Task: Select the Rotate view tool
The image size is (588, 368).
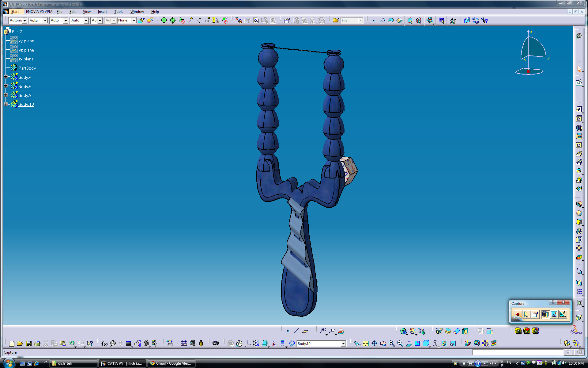Action: pos(383,343)
